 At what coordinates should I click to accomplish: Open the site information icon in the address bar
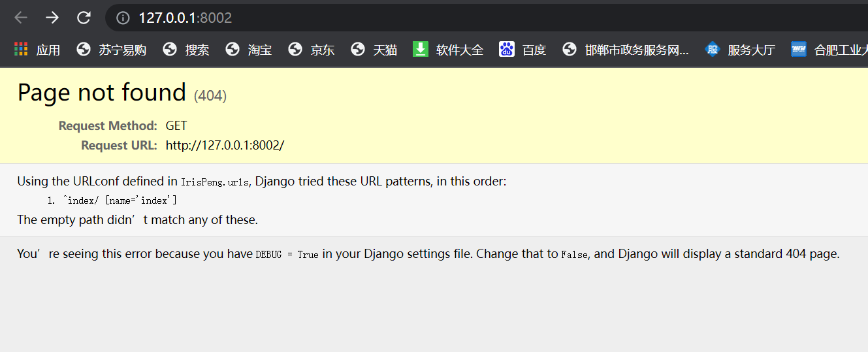pyautogui.click(x=123, y=18)
